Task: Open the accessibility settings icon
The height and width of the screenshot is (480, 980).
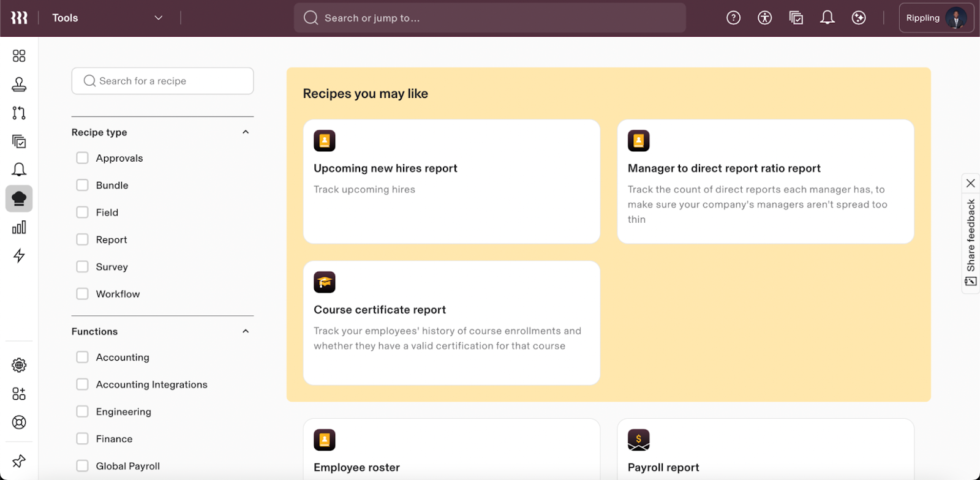Action: coord(764,18)
